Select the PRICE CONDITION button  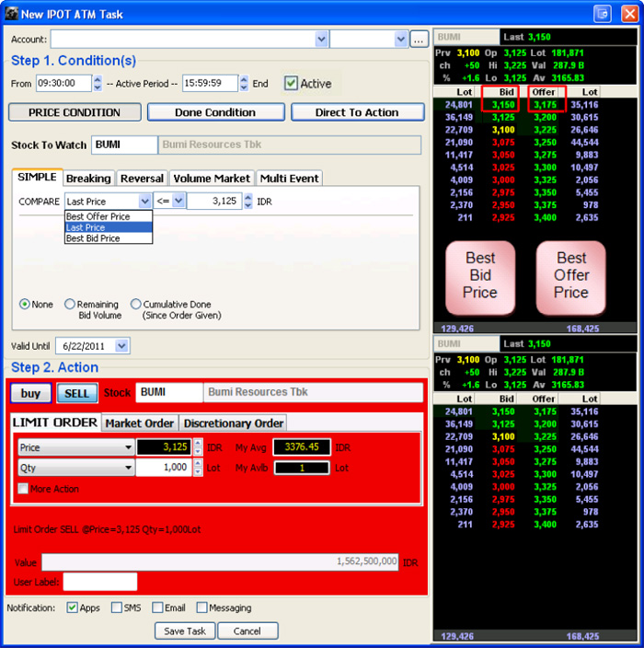(x=75, y=112)
